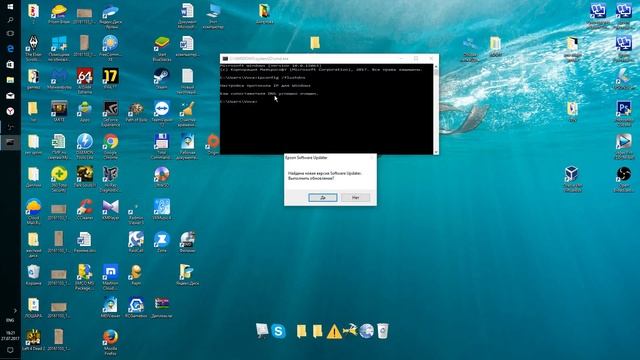Select the Path of Exile shortcut

pos(136,112)
